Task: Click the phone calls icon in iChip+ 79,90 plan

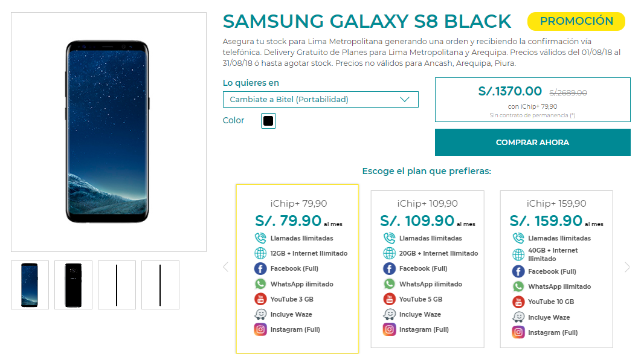Action: tap(260, 238)
